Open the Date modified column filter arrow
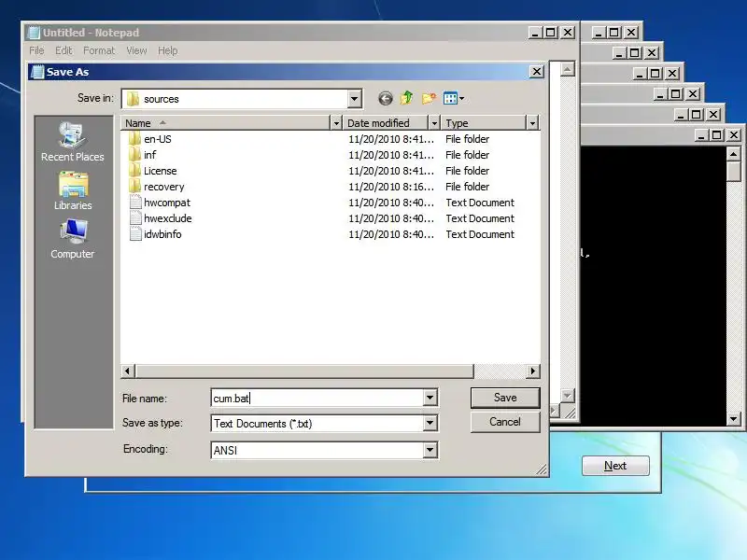 point(434,123)
